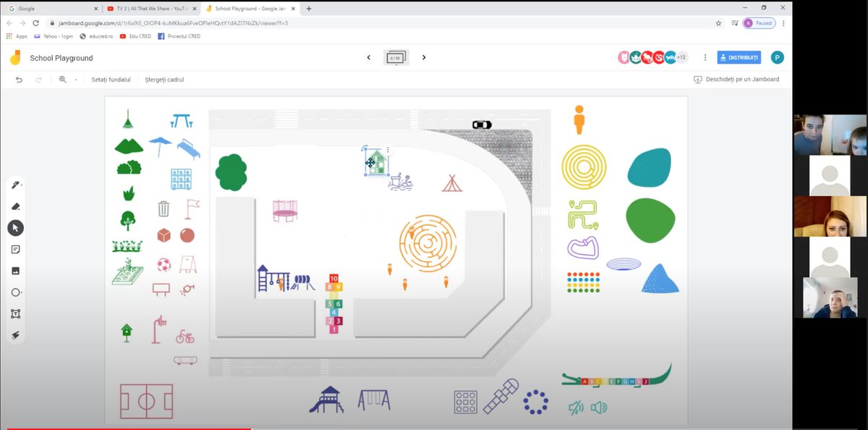Open the Yahoo - login bookmark
The width and height of the screenshot is (868, 430).
[x=54, y=35]
